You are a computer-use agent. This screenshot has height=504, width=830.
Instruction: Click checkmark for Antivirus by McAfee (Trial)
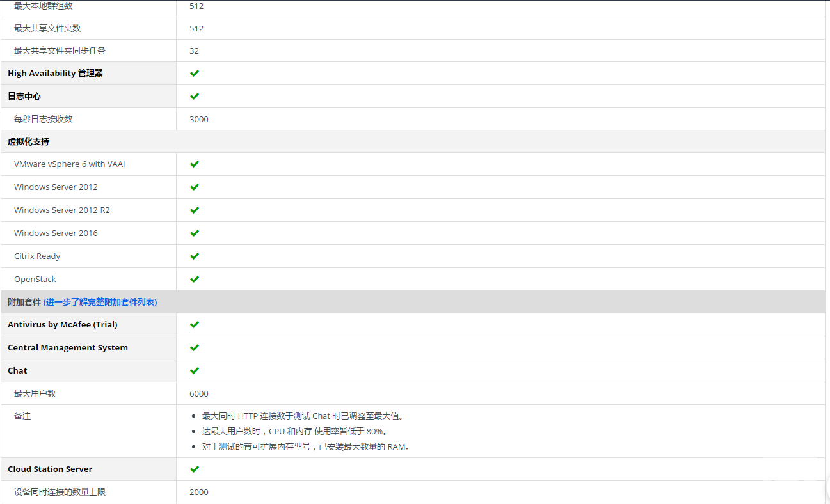(195, 324)
